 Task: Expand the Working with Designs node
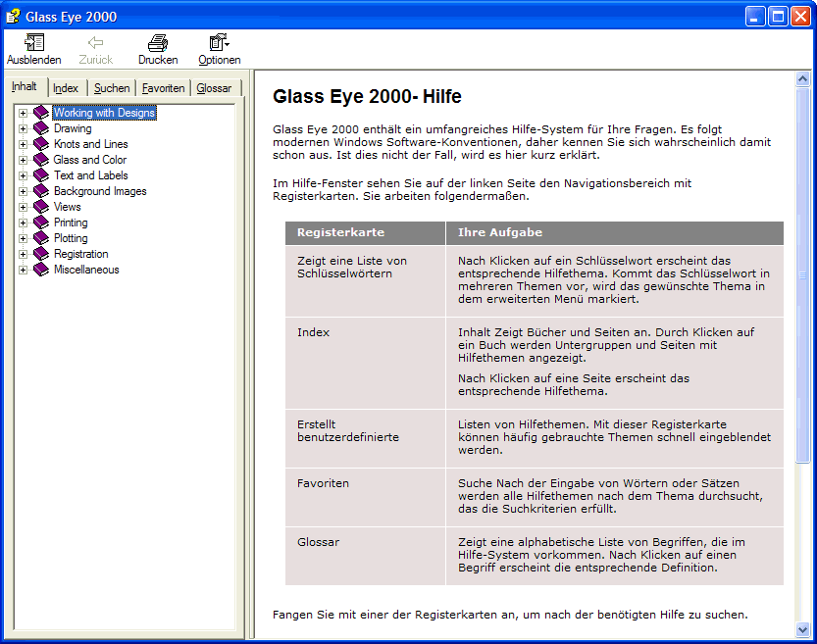coord(23,113)
